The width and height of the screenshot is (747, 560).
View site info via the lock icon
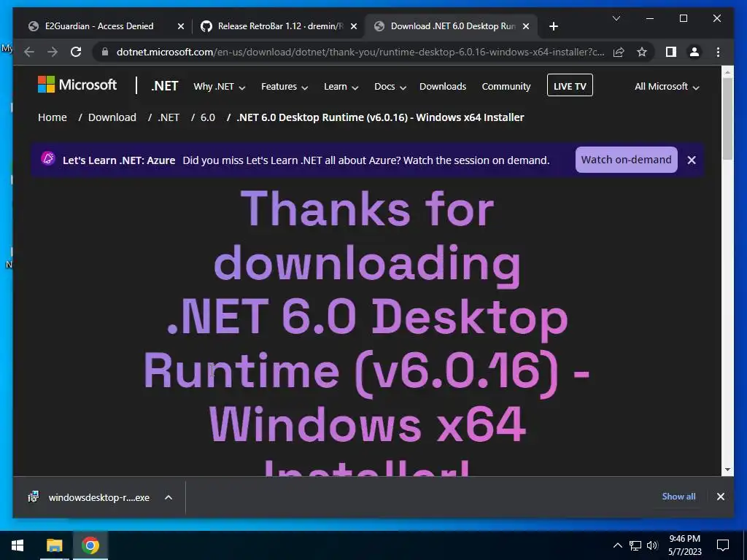[x=105, y=52]
